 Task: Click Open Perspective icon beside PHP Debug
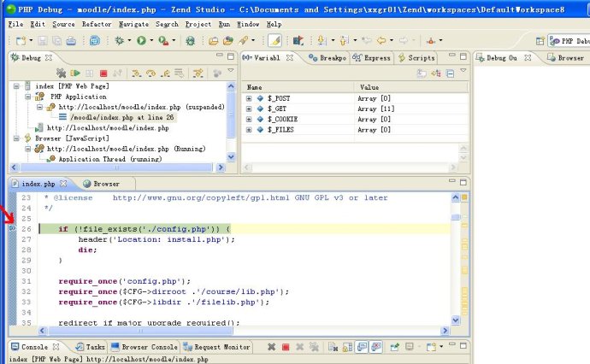coord(540,41)
